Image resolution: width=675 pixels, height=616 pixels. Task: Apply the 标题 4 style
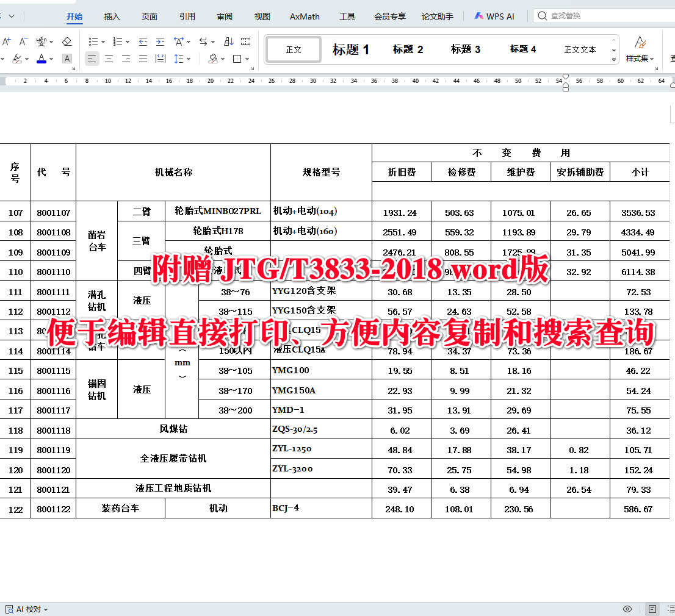pos(522,49)
